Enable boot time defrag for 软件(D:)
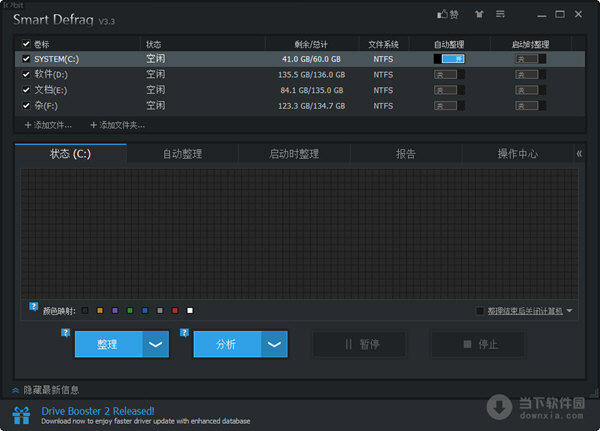This screenshot has width=600, height=431. coord(530,74)
